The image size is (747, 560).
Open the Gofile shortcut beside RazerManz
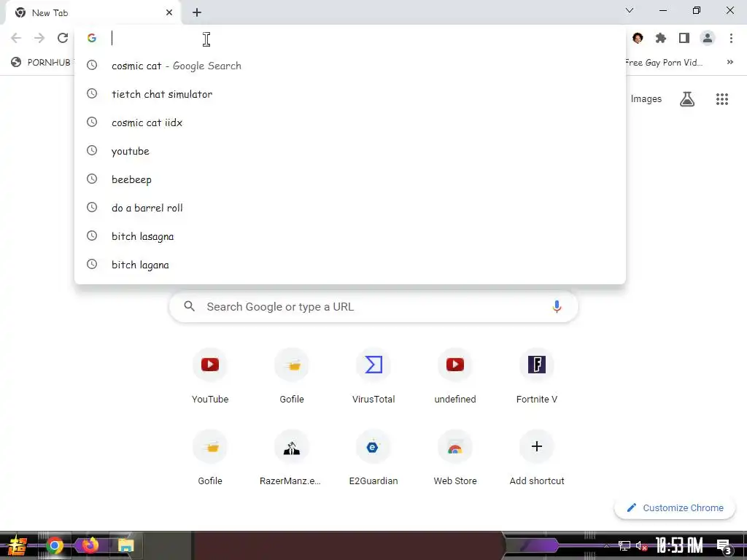tap(210, 457)
